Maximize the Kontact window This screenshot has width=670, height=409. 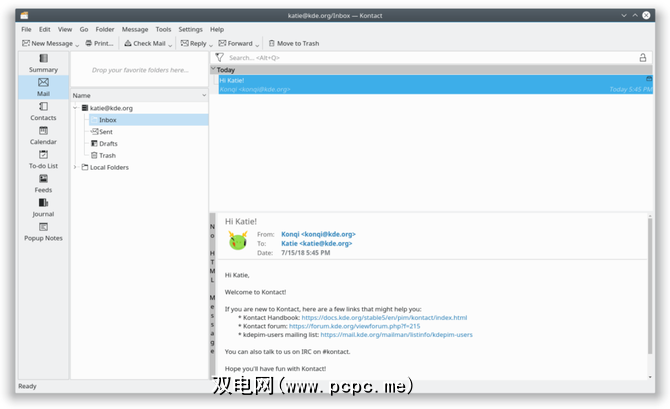[x=635, y=15]
